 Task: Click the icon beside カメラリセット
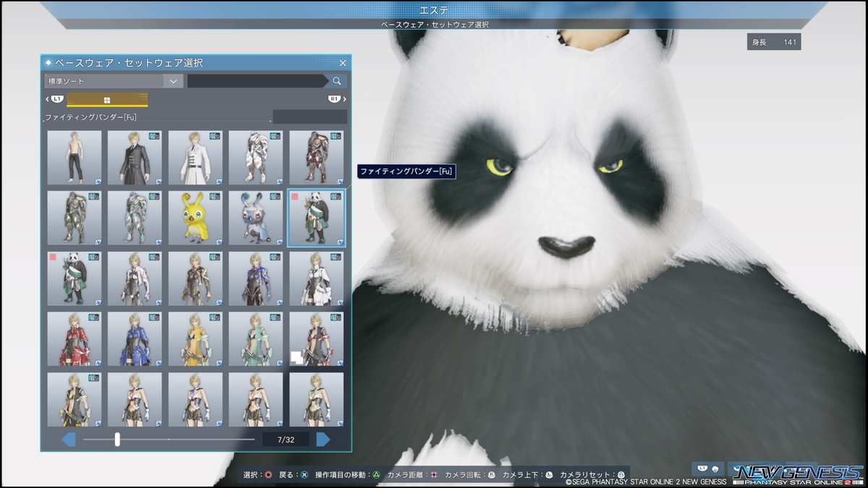click(621, 475)
